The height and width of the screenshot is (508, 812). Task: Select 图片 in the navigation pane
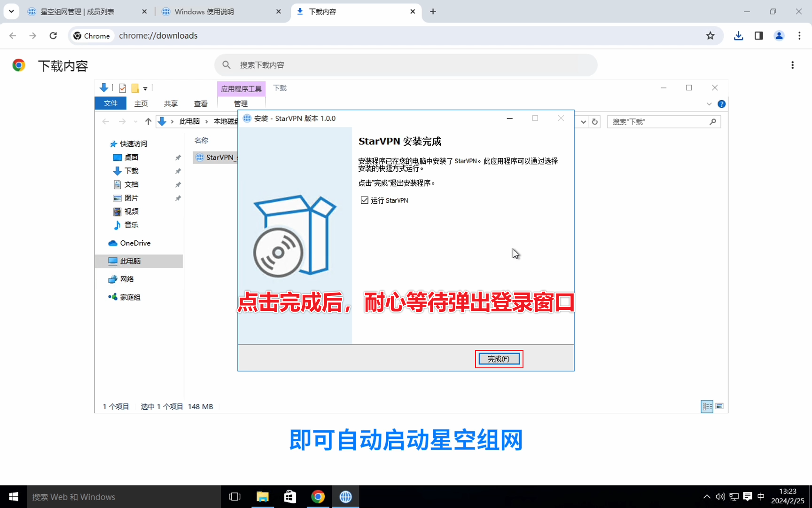click(x=131, y=198)
